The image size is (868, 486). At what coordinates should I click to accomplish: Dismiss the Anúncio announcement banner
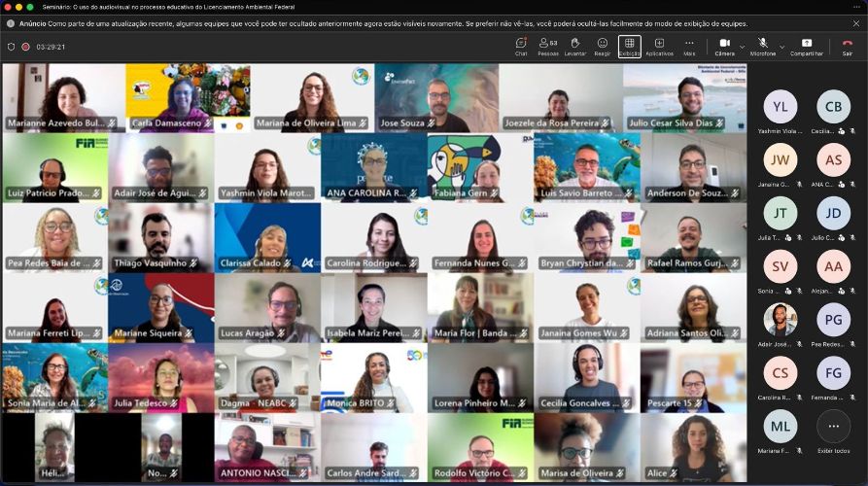tap(855, 23)
